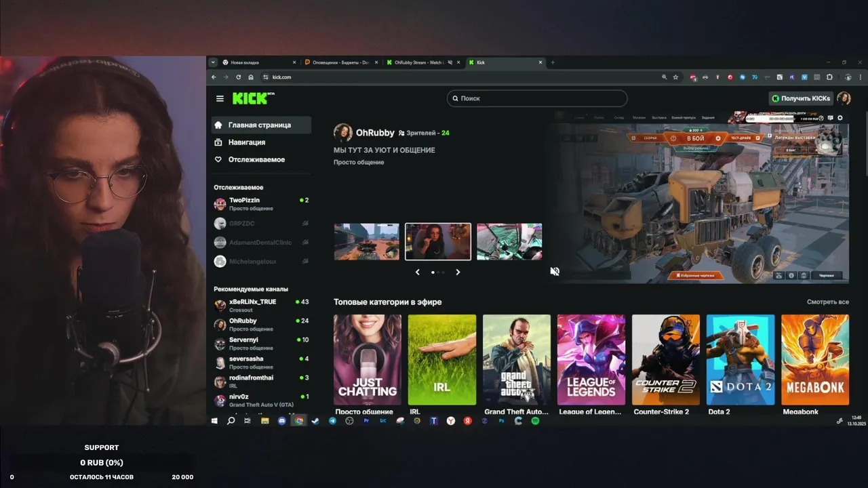This screenshot has height=488, width=868.
Task: Open Premiere Pro from the taskbar
Action: [366, 421]
